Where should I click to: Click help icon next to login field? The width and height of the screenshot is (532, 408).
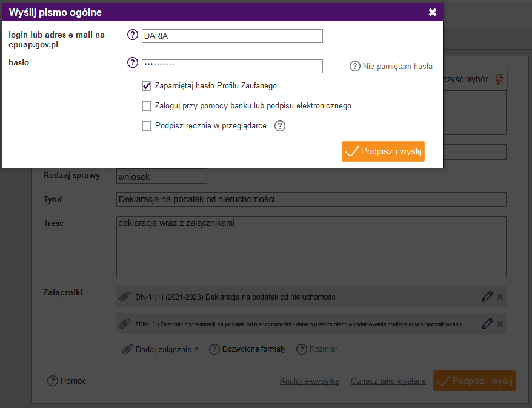click(x=133, y=35)
